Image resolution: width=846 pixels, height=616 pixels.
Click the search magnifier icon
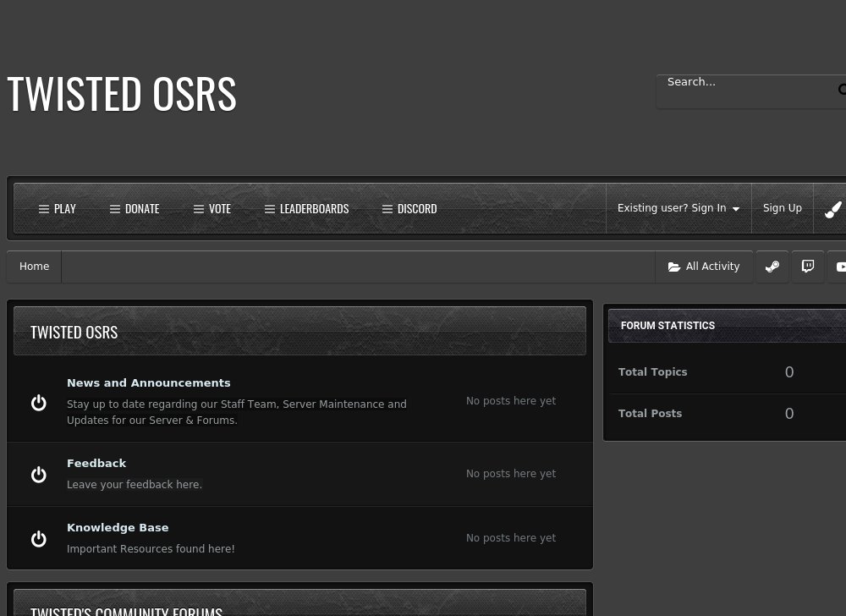pyautogui.click(x=841, y=90)
